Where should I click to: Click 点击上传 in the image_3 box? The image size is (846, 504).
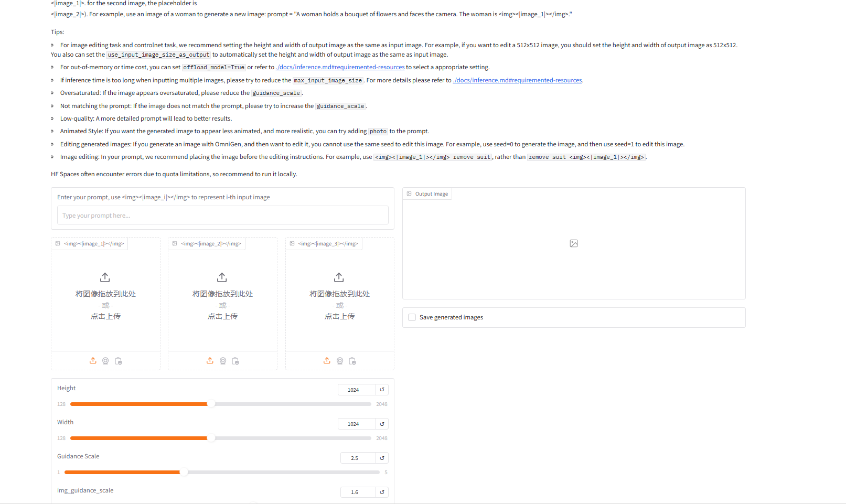pyautogui.click(x=339, y=316)
